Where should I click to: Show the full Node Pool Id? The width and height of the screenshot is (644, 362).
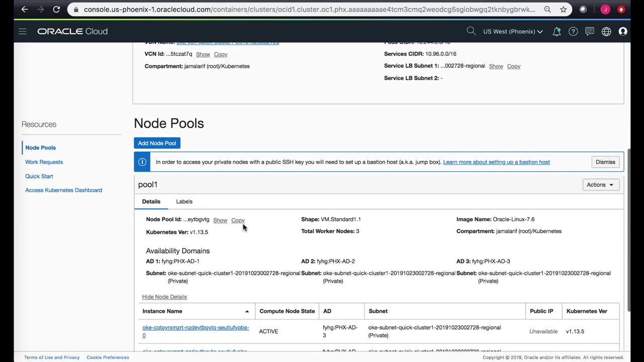coord(220,220)
